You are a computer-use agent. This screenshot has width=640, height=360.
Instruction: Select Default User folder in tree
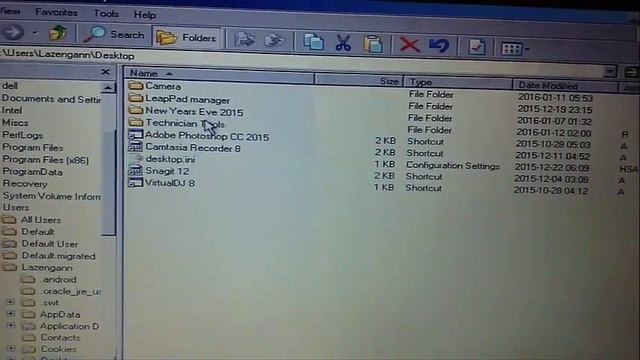(50, 244)
